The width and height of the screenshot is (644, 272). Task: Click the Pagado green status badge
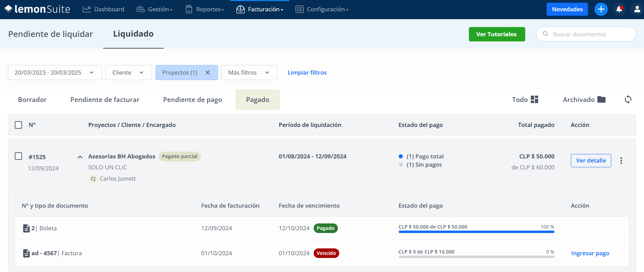(326, 228)
